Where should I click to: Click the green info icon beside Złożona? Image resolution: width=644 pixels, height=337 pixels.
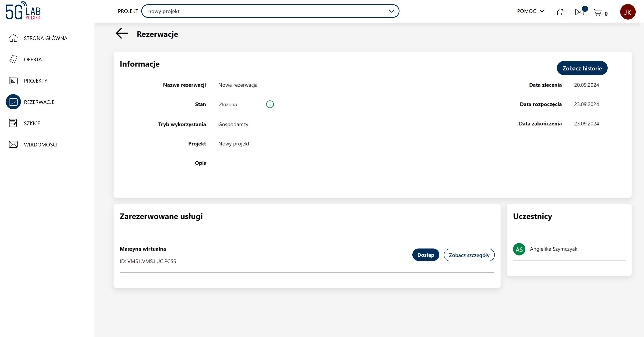[x=270, y=104]
